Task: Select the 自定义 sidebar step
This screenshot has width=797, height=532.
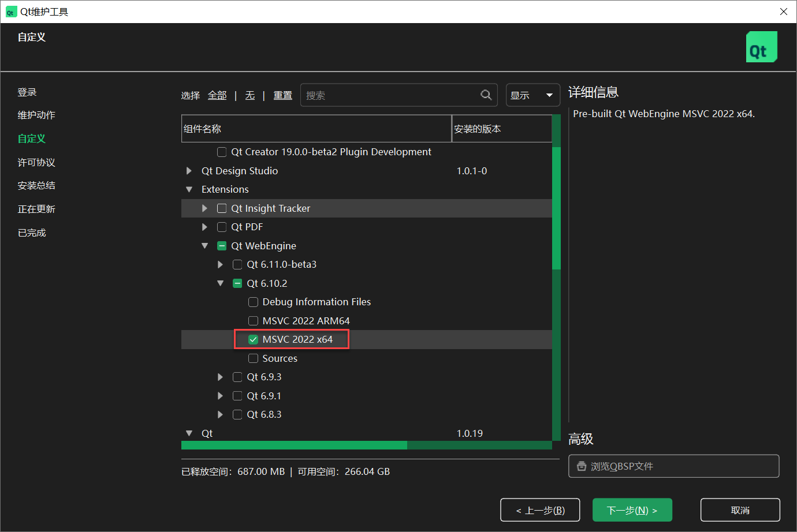Action: pyautogui.click(x=32, y=138)
